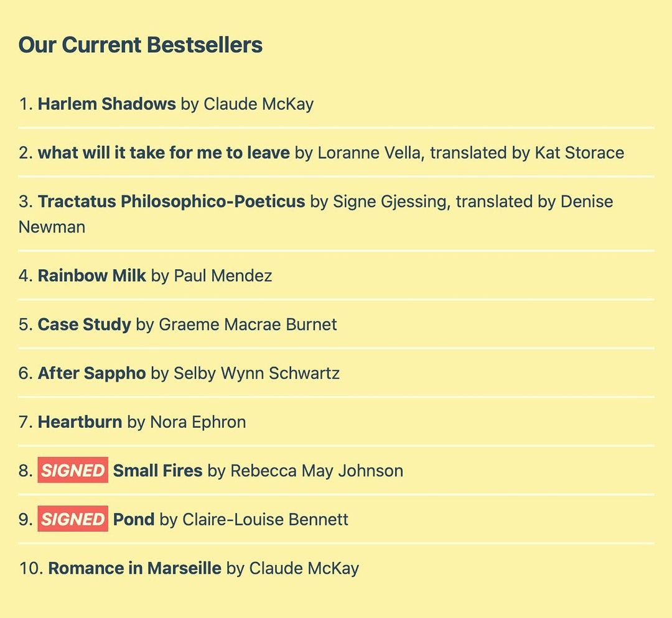672x618 pixels.
Task: Select the translator name Denise Newman
Action: pos(587,201)
